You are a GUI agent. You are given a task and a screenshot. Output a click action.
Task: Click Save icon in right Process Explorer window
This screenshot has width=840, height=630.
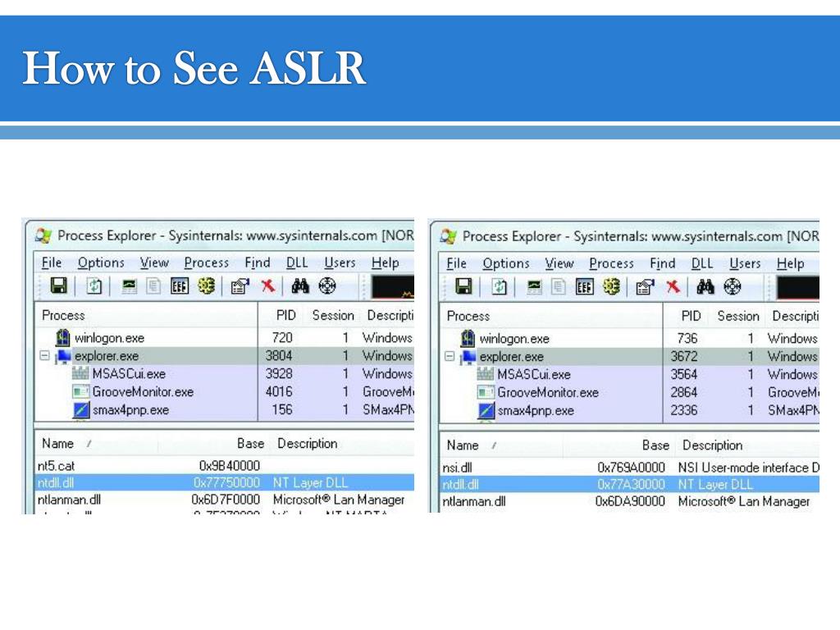463,286
